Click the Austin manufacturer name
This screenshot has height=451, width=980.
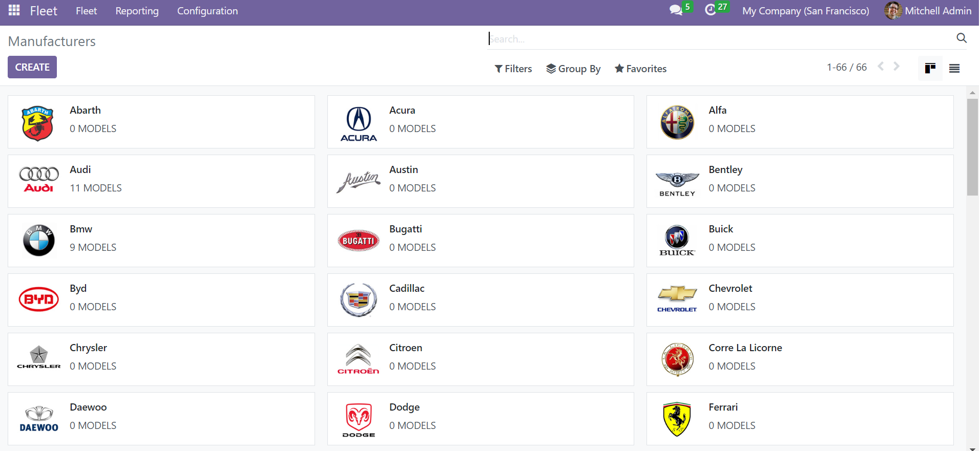point(404,169)
